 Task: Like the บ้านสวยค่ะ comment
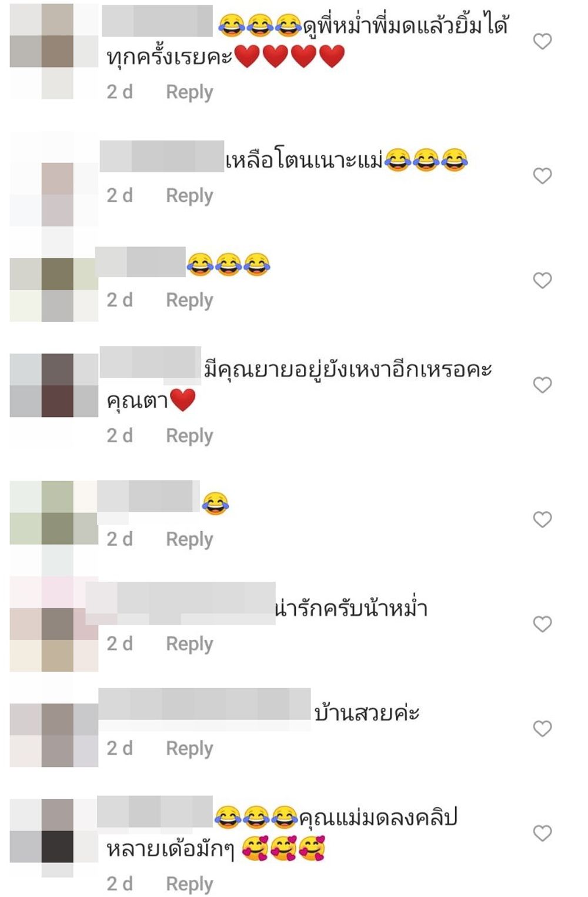[x=542, y=728]
